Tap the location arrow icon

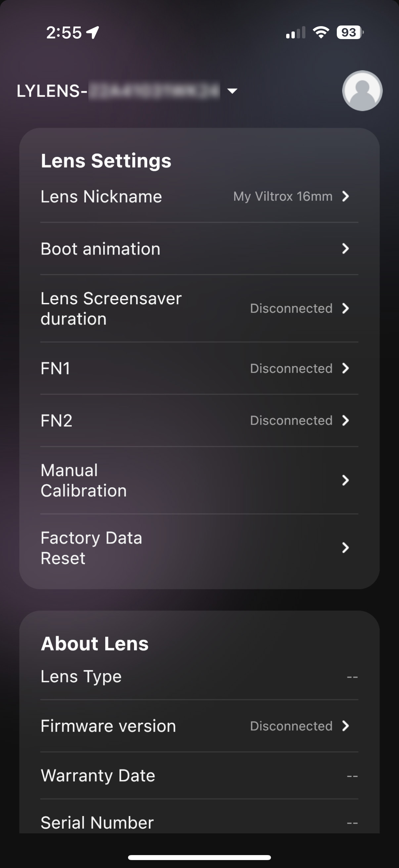point(93,32)
